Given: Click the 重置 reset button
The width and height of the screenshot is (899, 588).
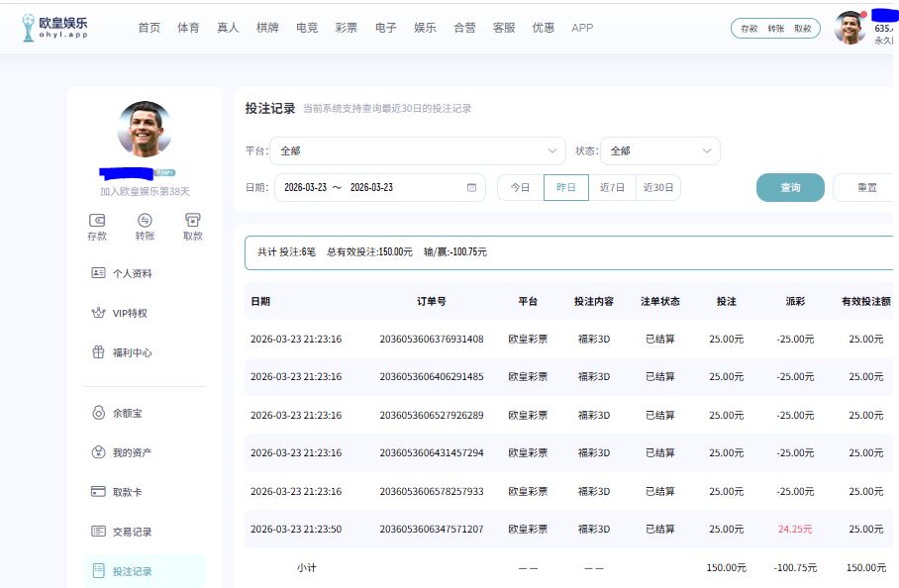Looking at the screenshot, I should coord(865,187).
